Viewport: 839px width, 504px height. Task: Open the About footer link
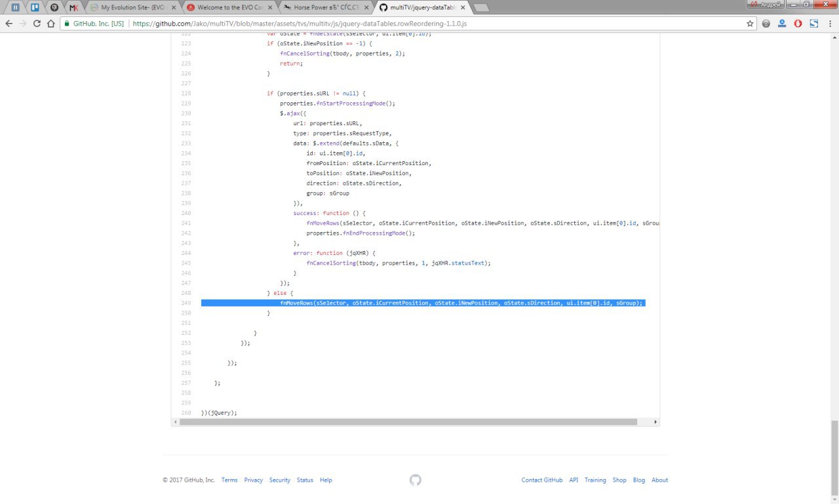tap(660, 480)
